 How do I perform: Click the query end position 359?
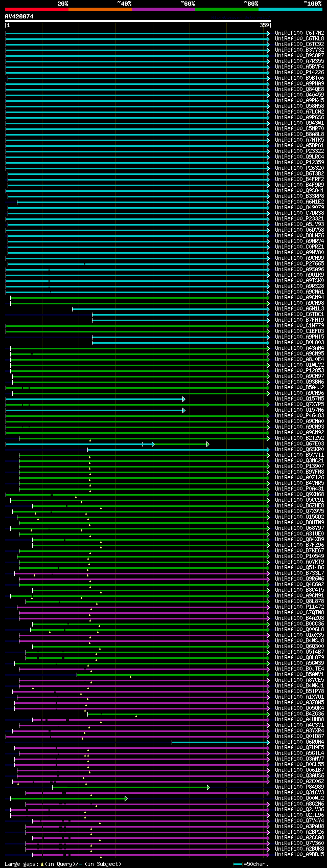[x=264, y=25]
